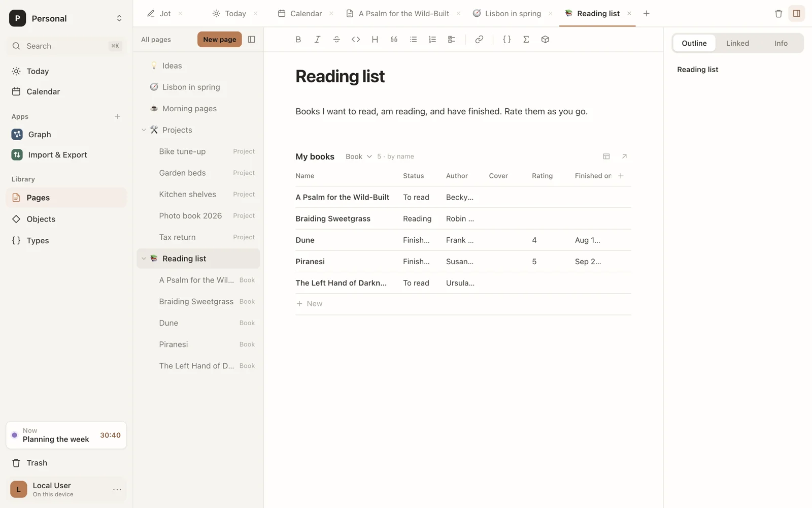The image size is (812, 508).
Task: Create a bulleted list
Action: 413,39
